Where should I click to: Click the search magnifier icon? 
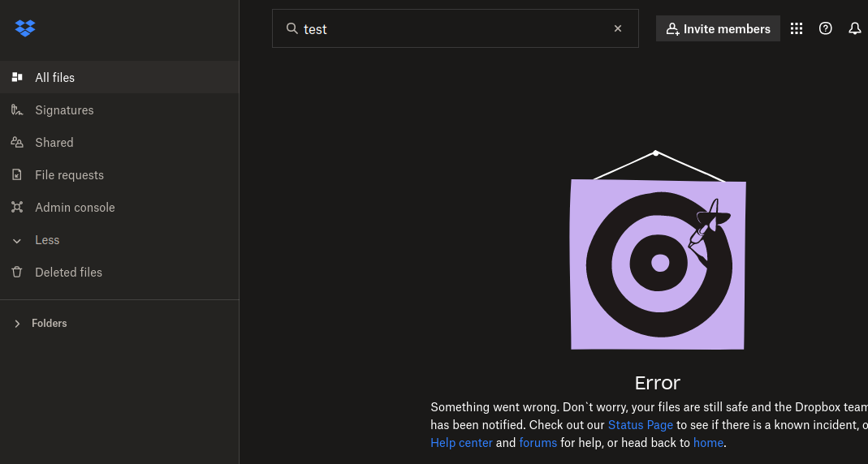coord(291,28)
